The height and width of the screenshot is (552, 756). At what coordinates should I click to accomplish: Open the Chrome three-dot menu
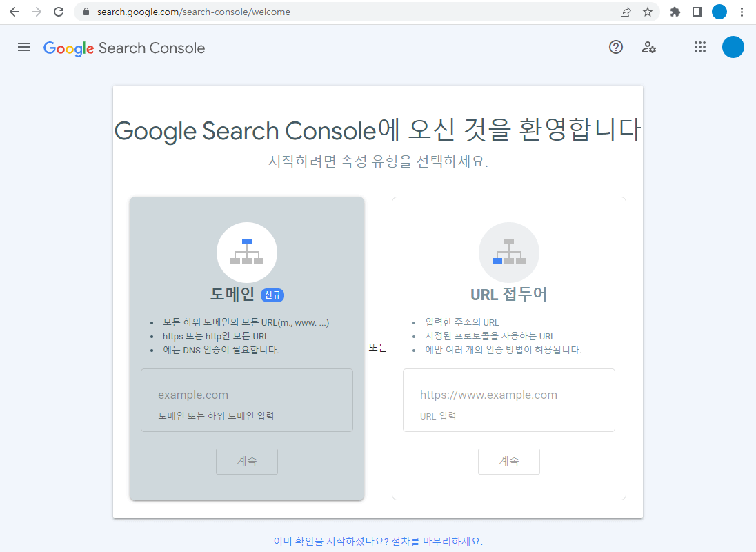pos(742,12)
